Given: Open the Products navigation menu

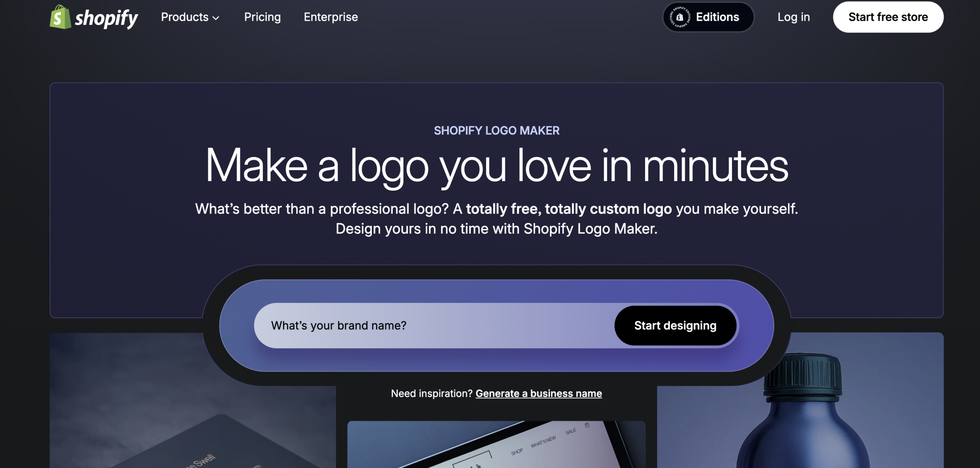Looking at the screenshot, I should pyautogui.click(x=190, y=17).
